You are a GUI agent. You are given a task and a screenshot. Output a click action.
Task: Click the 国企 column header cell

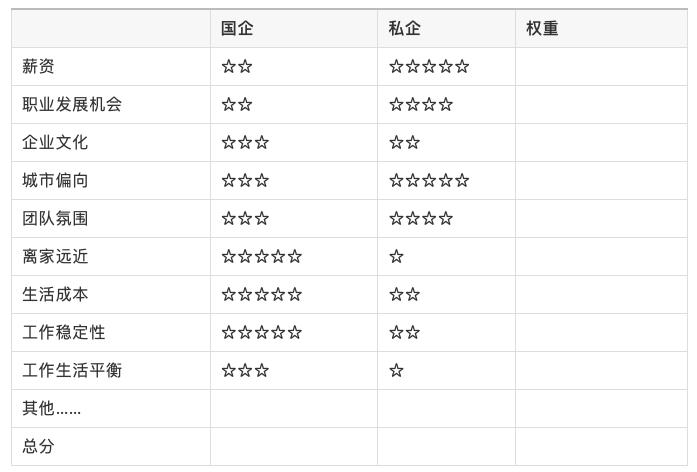(x=237, y=29)
